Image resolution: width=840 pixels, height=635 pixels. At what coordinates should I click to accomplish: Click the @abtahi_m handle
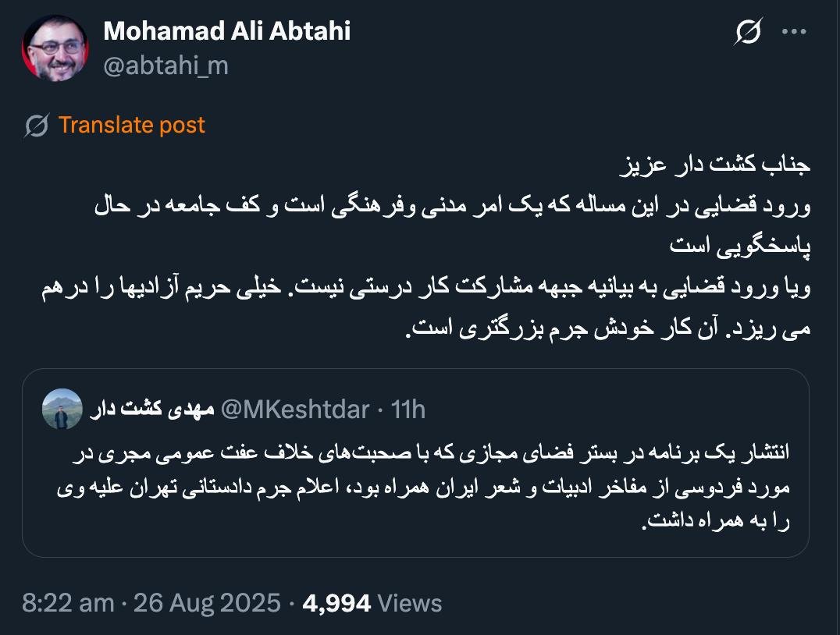point(166,66)
